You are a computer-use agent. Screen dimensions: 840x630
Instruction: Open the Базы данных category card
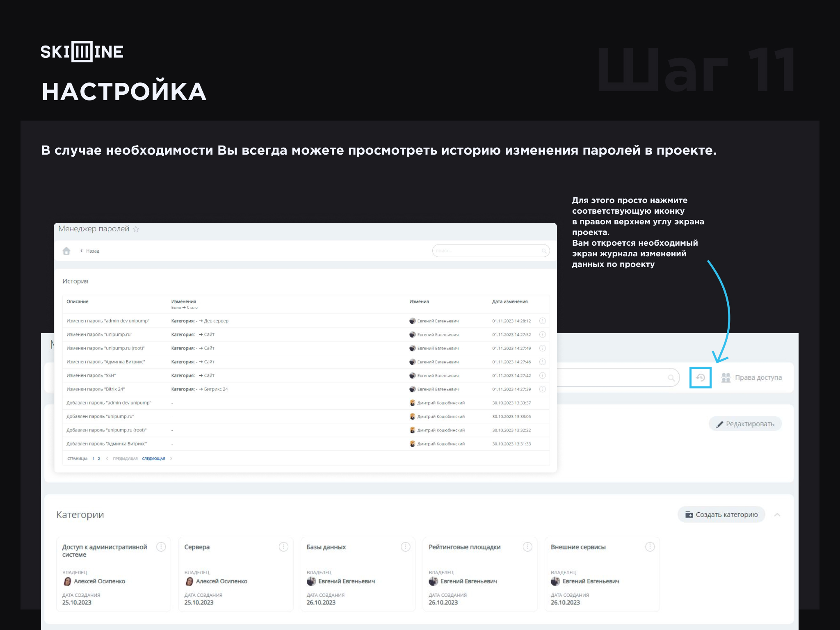358,574
